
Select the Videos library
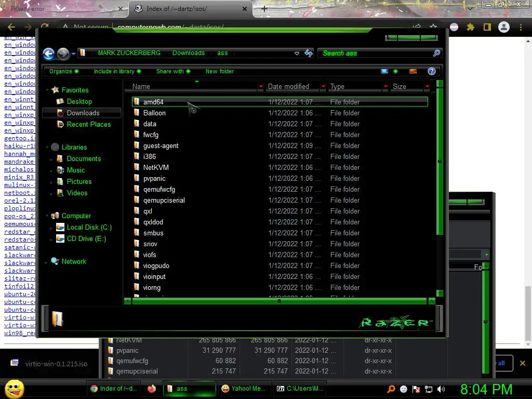pyautogui.click(x=77, y=193)
